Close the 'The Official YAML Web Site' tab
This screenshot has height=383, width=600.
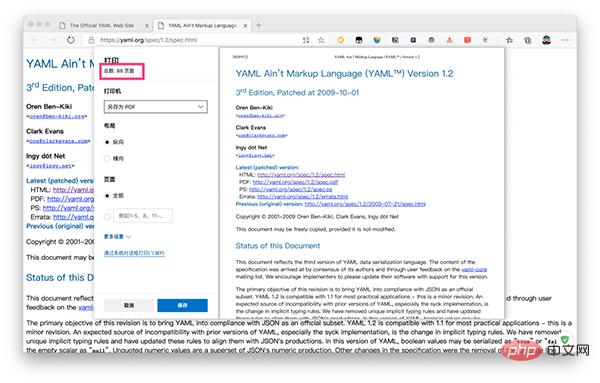click(x=147, y=26)
